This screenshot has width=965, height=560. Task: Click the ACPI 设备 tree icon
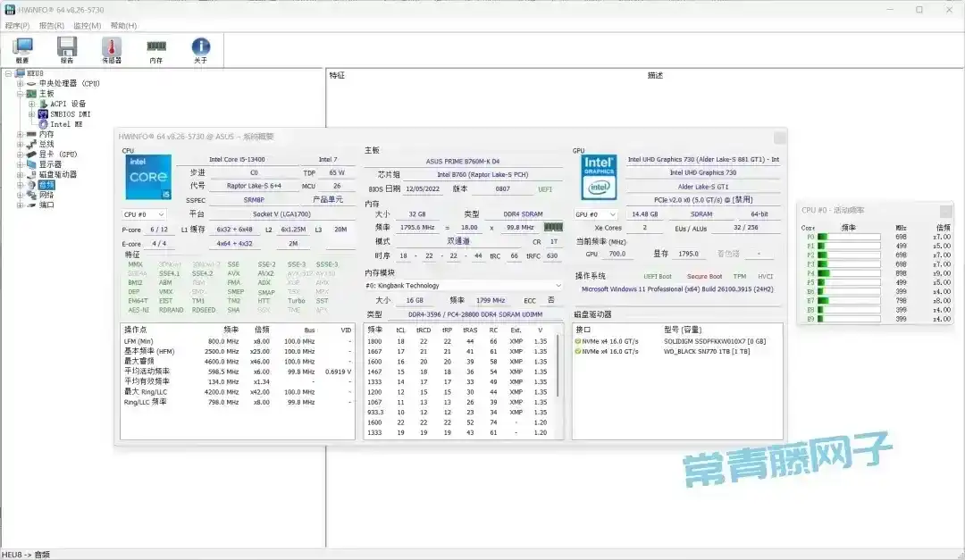[43, 104]
